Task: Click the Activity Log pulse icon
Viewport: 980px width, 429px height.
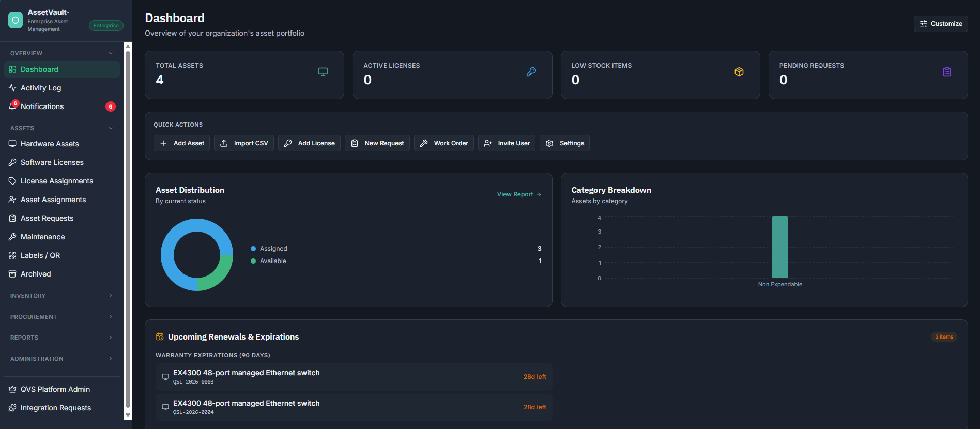Action: pyautogui.click(x=12, y=88)
